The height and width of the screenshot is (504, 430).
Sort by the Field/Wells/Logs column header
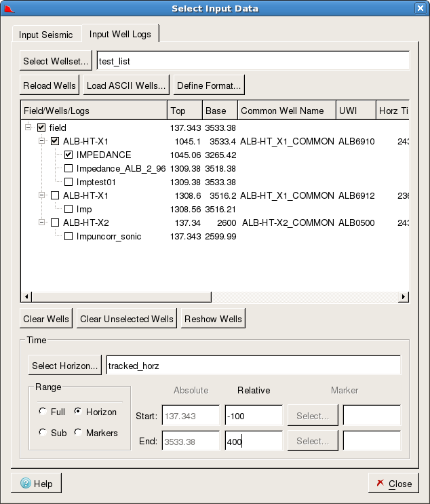[x=94, y=111]
